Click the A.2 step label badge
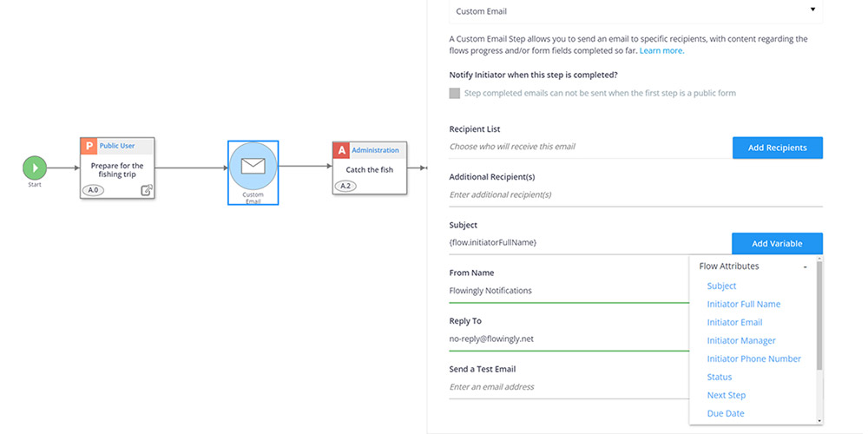Viewport: 868px width, 434px height. (345, 186)
